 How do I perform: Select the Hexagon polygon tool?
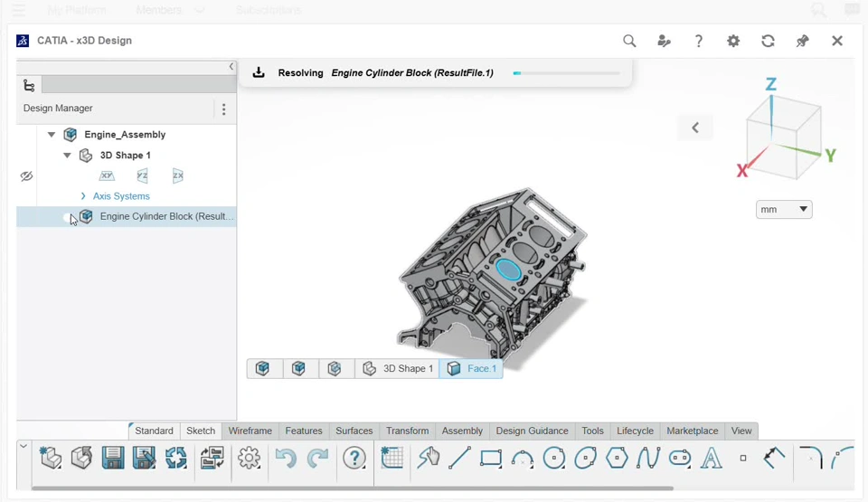point(617,459)
